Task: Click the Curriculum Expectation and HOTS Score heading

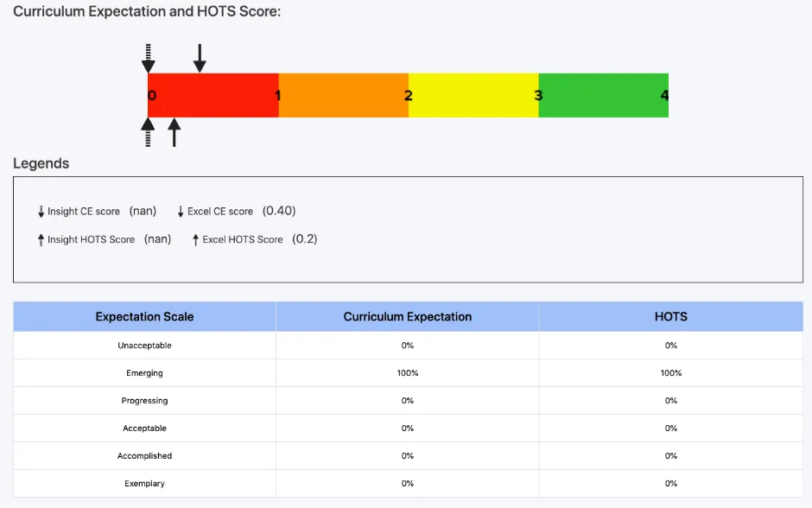Action: click(x=147, y=11)
